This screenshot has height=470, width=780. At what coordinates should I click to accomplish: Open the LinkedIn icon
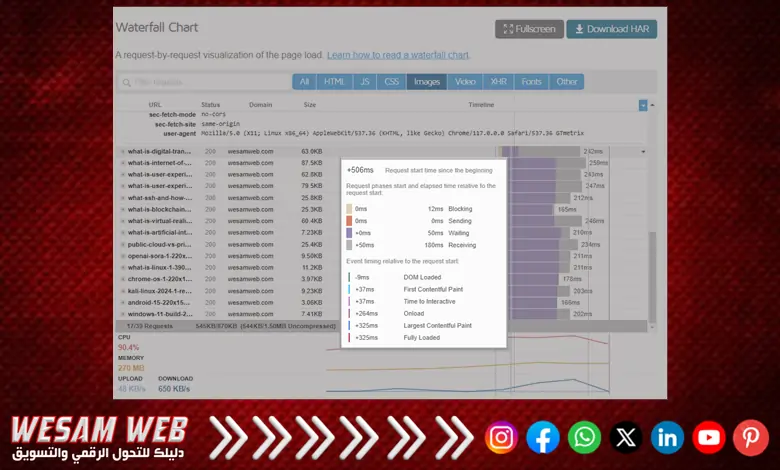point(667,438)
